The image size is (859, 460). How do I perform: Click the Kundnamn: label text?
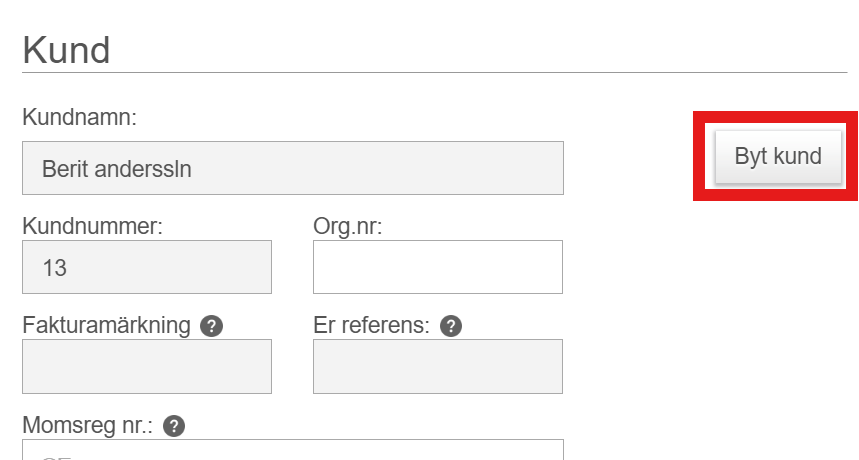(79, 117)
